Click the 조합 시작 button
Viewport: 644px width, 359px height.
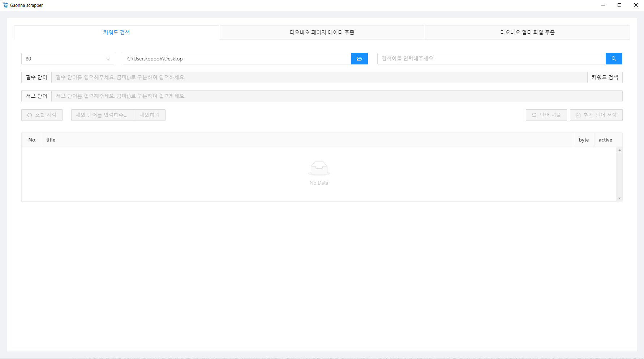(42, 115)
